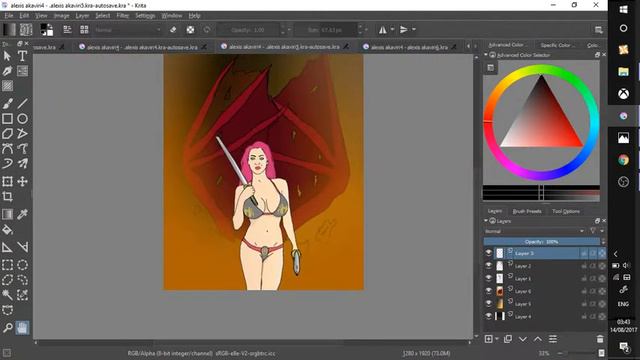Open the Layer menu
The height and width of the screenshot is (360, 640).
point(82,16)
